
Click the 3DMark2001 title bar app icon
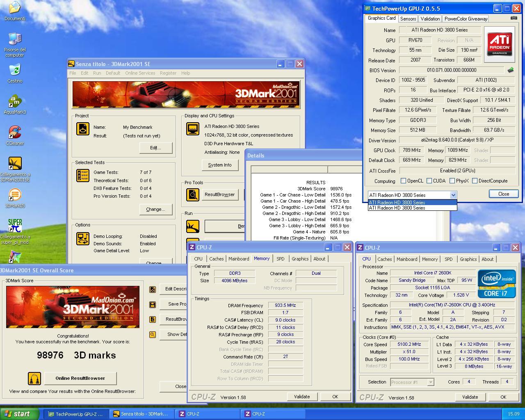click(71, 64)
